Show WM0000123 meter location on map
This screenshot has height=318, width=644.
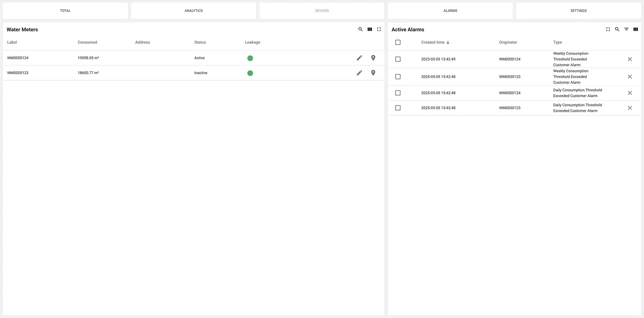pos(373,73)
